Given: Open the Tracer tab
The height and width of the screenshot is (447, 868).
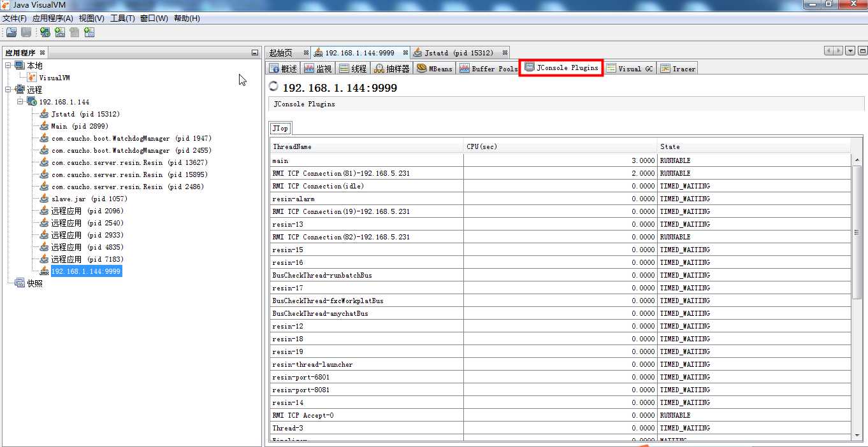Looking at the screenshot, I should click(678, 68).
